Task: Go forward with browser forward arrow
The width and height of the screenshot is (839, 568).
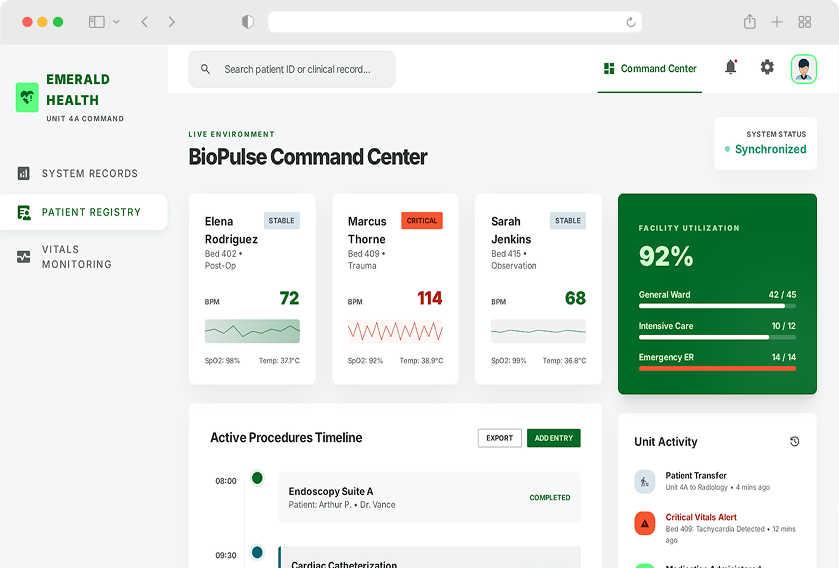Action: (171, 22)
